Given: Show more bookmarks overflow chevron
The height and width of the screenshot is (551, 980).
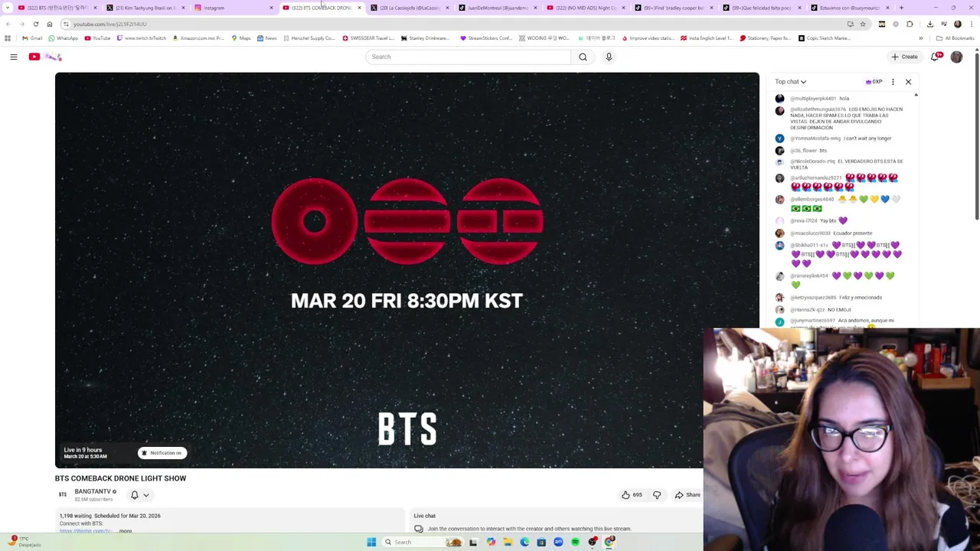Looking at the screenshot, I should (x=921, y=38).
